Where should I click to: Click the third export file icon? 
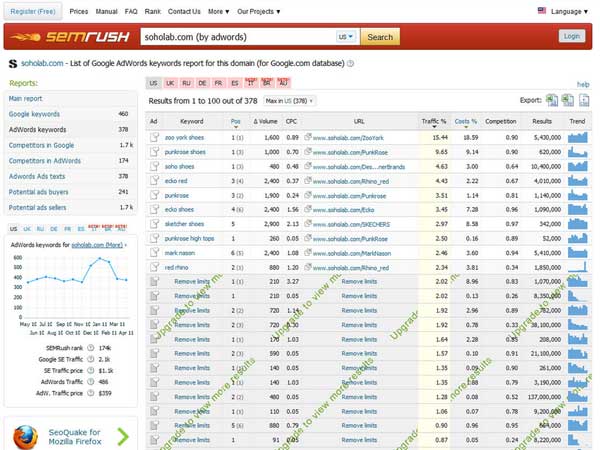pos(584,100)
